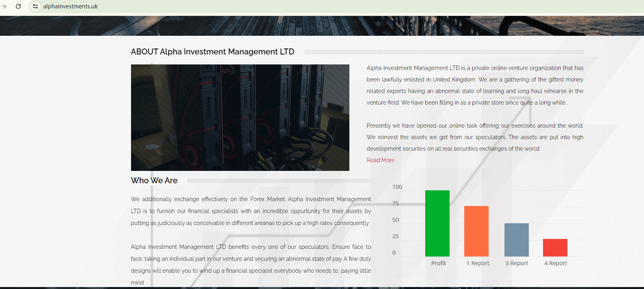Reload the page with refresh icon
Viewport: 644px width, 289px height.
point(18,6)
